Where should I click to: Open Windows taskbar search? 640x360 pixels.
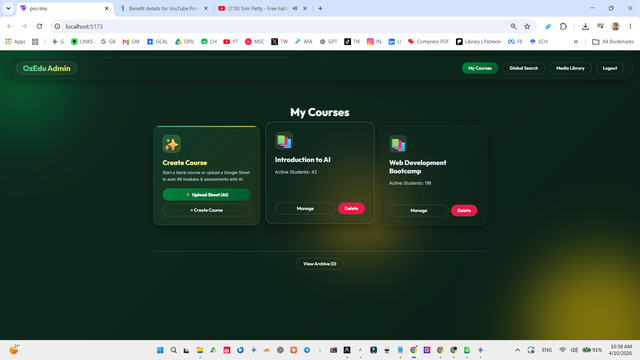click(173, 350)
